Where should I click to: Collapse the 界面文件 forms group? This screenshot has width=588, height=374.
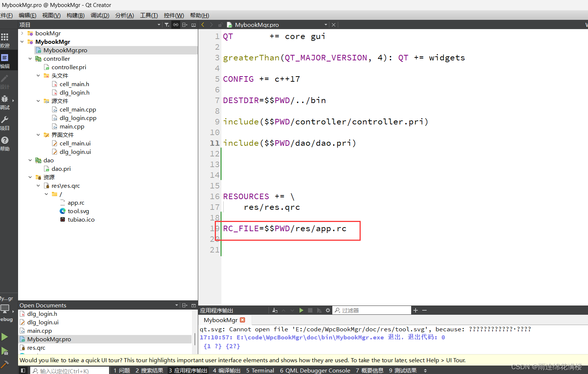[38, 135]
